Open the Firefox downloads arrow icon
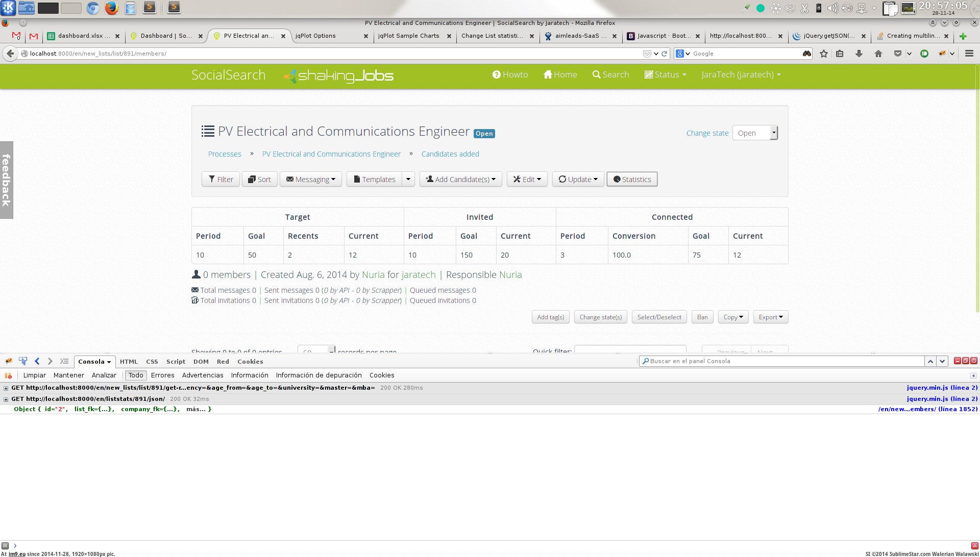 pos(859,54)
